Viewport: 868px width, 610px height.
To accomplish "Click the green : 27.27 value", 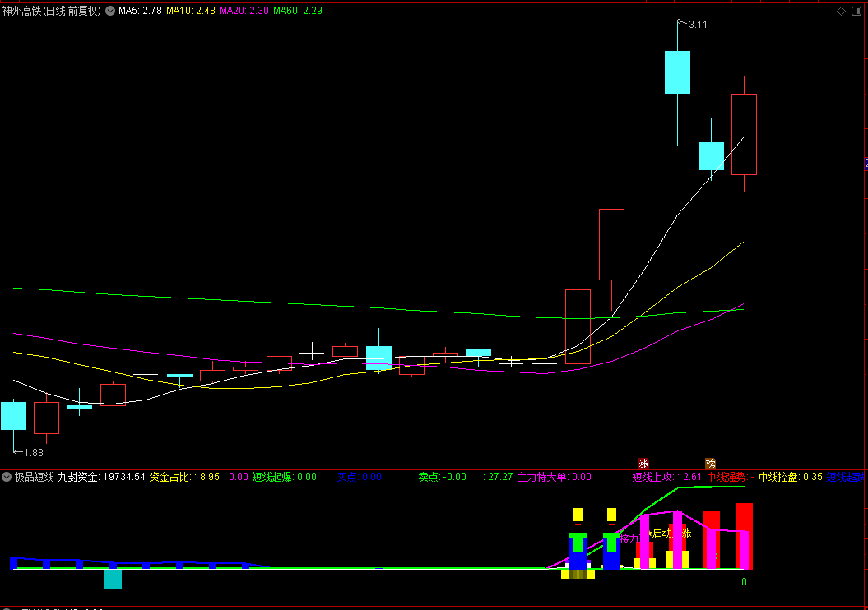I will pos(498,477).
